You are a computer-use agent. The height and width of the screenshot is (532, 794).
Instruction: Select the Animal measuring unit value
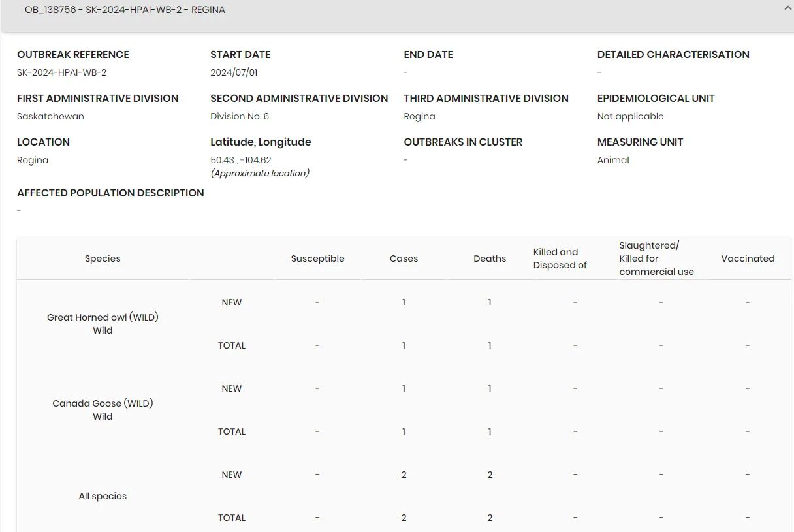(613, 160)
